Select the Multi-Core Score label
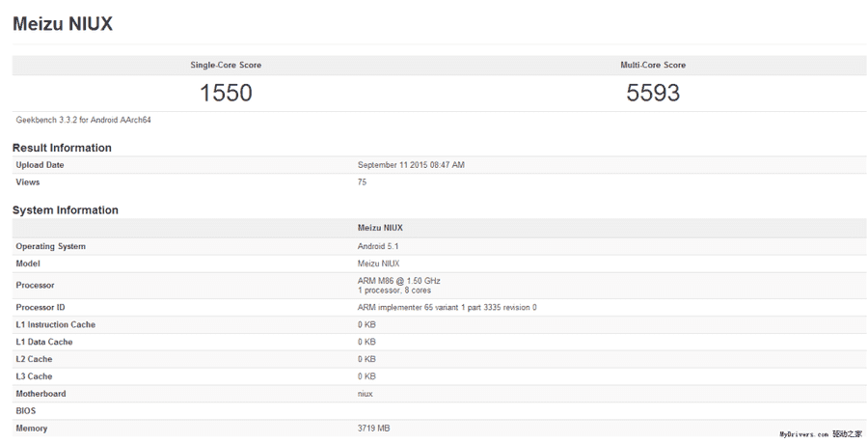 (653, 65)
